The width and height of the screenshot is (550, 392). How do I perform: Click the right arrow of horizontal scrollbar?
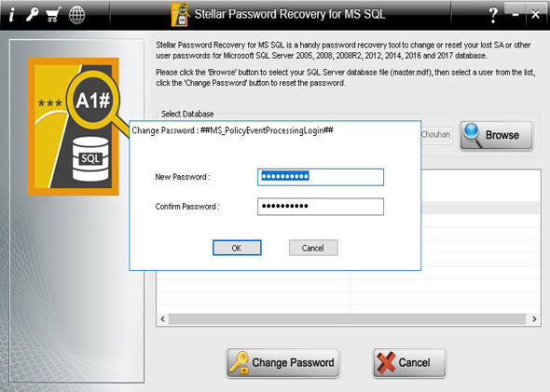534,318
